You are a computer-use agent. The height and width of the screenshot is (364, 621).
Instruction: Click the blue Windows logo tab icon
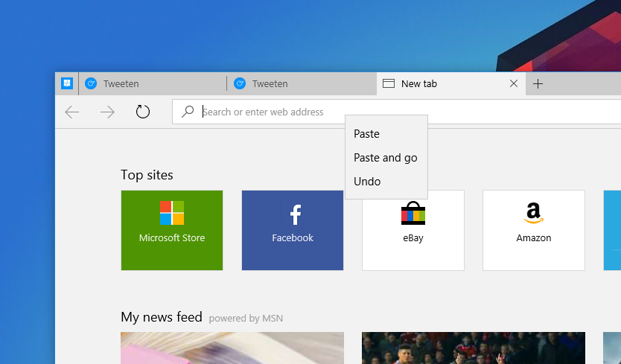[67, 83]
